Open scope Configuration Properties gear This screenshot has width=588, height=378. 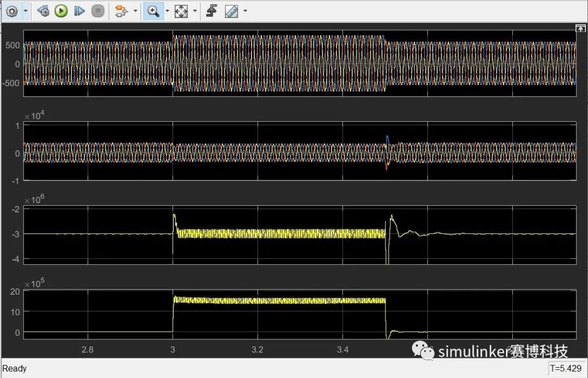12,11
